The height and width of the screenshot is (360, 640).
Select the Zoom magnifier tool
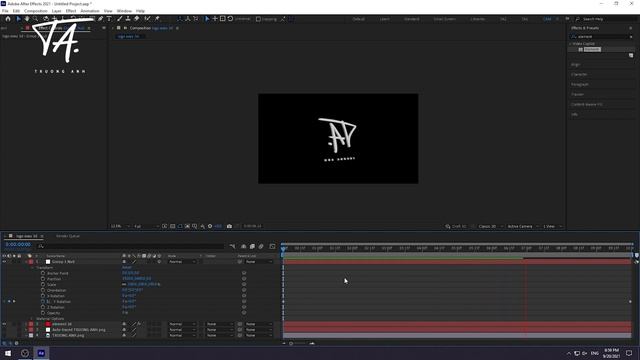click(x=36, y=19)
